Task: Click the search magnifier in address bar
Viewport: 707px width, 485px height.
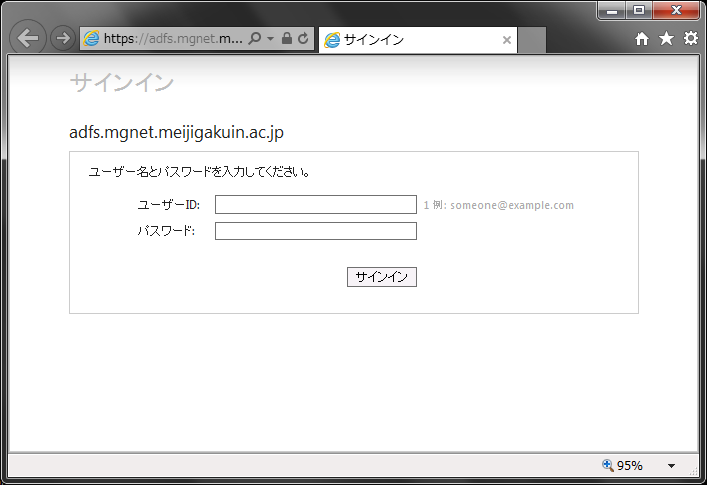Action: 255,38
